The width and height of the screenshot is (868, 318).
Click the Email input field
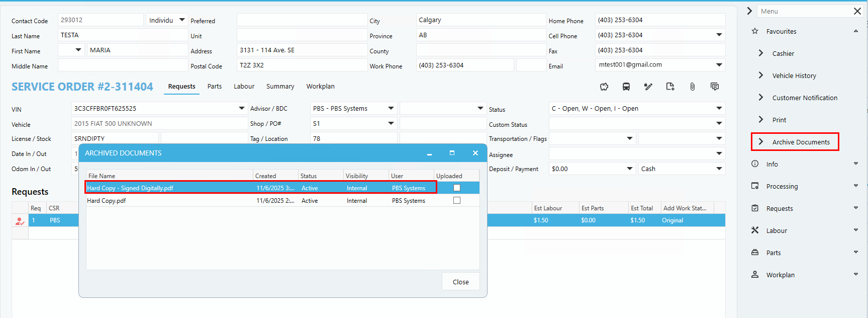653,65
